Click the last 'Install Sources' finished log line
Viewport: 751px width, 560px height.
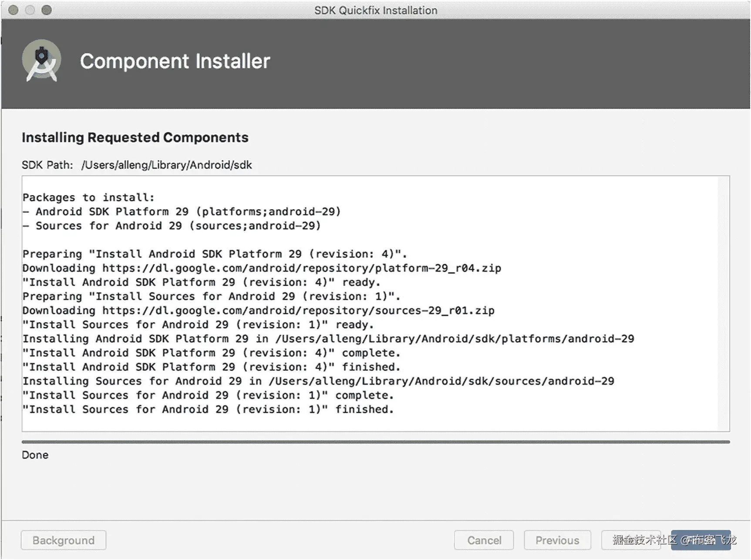pyautogui.click(x=208, y=409)
